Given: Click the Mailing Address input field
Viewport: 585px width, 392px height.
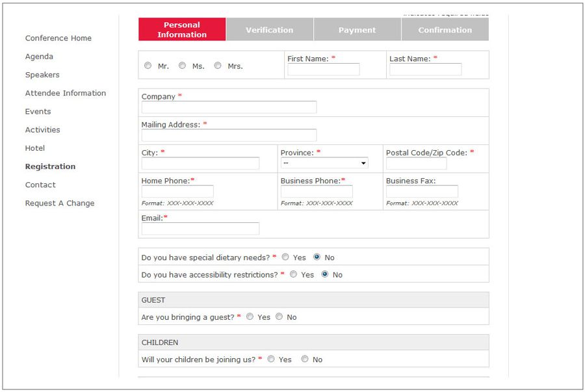Looking at the screenshot, I should pyautogui.click(x=229, y=135).
